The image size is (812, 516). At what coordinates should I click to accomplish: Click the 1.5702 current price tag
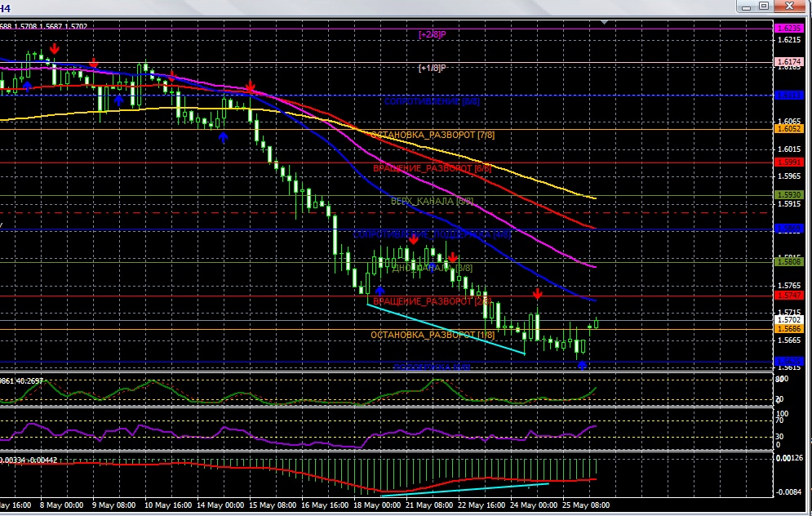click(788, 321)
